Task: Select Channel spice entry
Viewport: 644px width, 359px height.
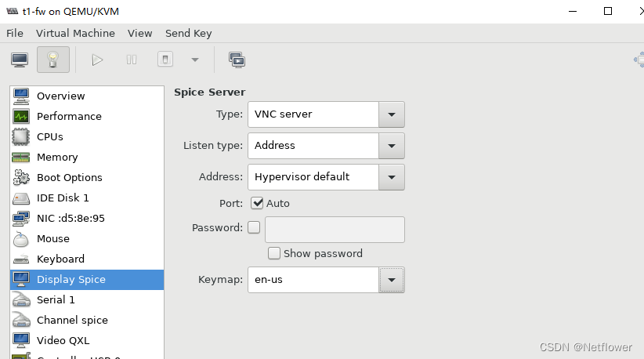Action: pos(87,321)
